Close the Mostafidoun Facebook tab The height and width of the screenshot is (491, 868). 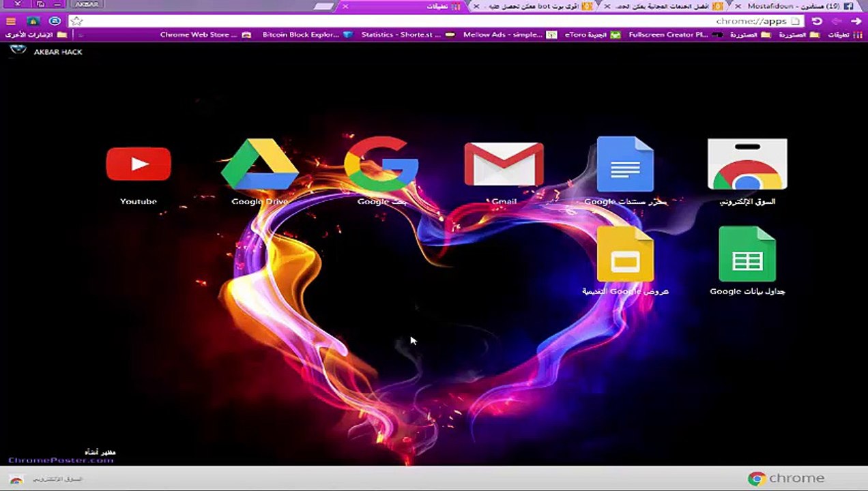click(x=738, y=6)
